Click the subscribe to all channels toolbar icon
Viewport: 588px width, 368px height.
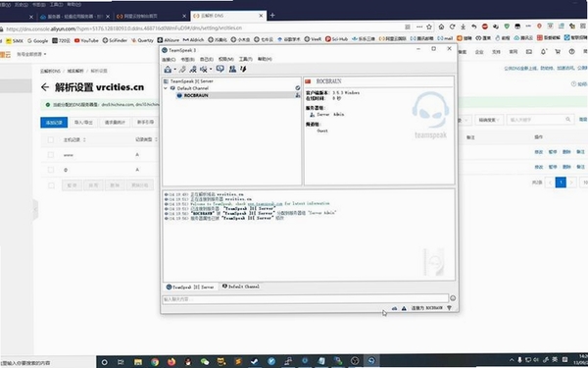(x=193, y=69)
